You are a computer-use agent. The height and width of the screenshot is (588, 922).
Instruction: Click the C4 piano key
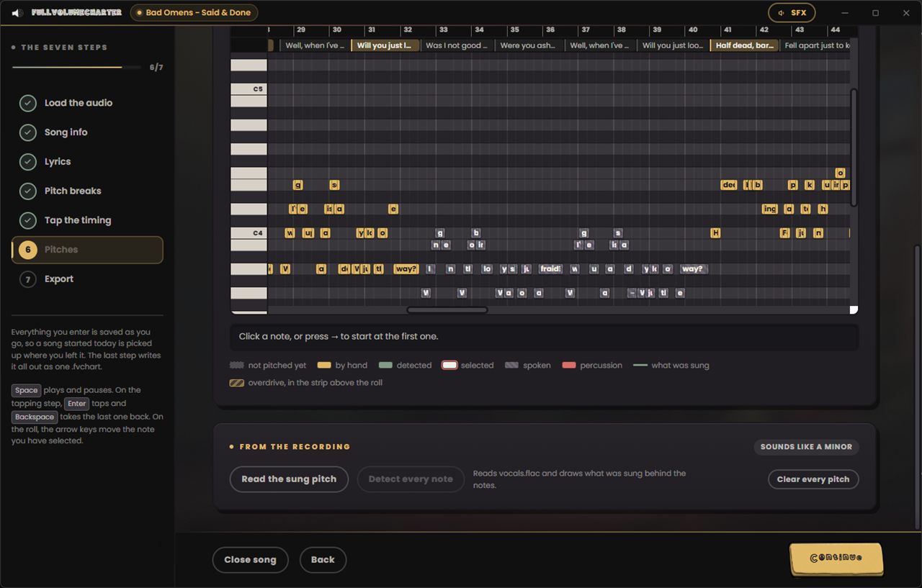(249, 233)
